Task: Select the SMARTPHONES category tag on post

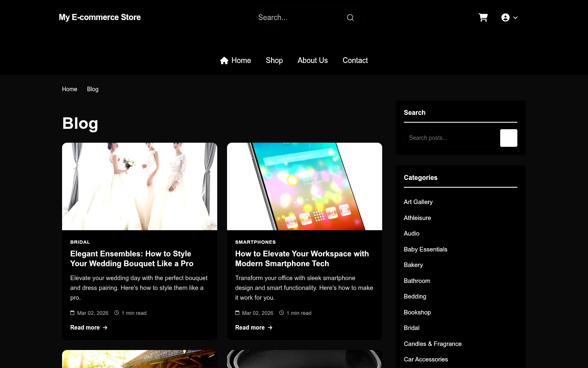Action: click(x=256, y=242)
